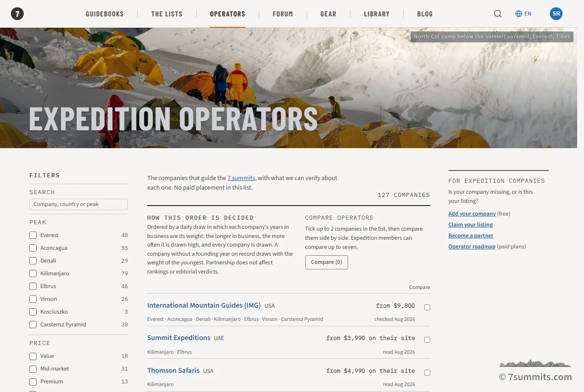The height and width of the screenshot is (392, 584).
Task: Click the Expedition Operators hero title
Action: click(173, 119)
